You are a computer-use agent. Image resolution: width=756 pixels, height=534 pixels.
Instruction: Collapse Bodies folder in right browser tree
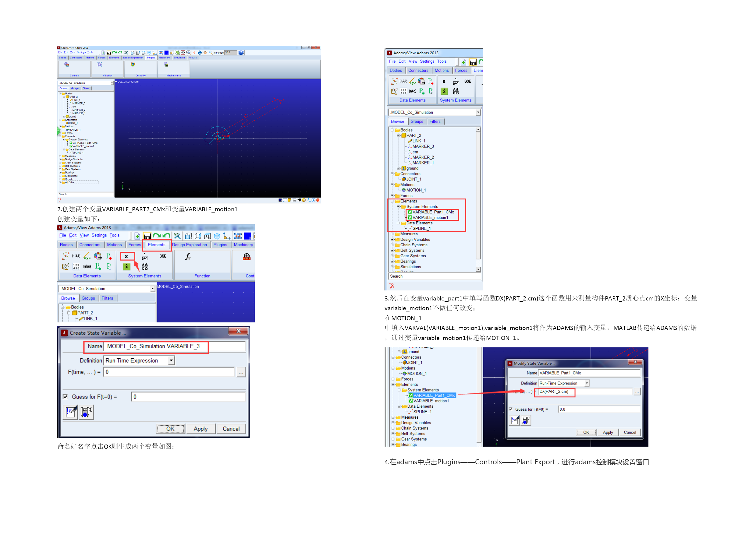392,130
